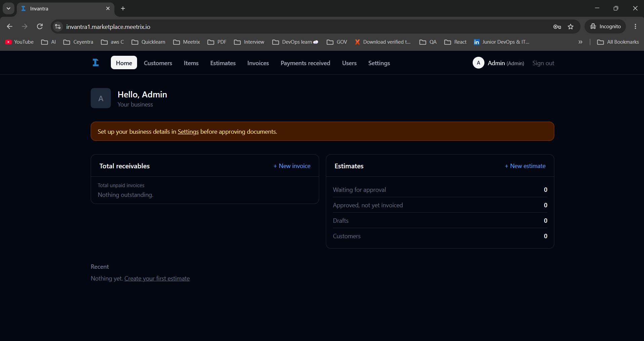Screen dimensions: 644x341
Task: Open Chrome three-dot menu
Action: click(635, 27)
